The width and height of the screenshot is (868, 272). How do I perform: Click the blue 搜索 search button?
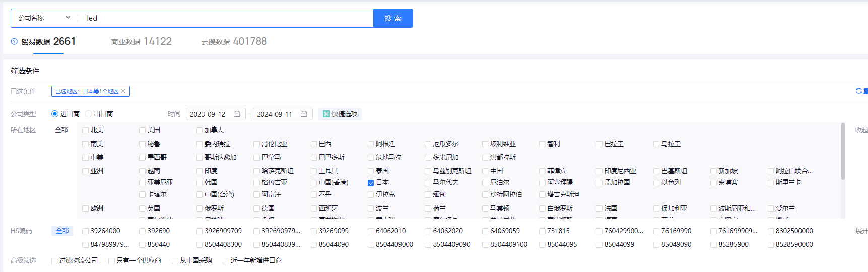coord(393,18)
